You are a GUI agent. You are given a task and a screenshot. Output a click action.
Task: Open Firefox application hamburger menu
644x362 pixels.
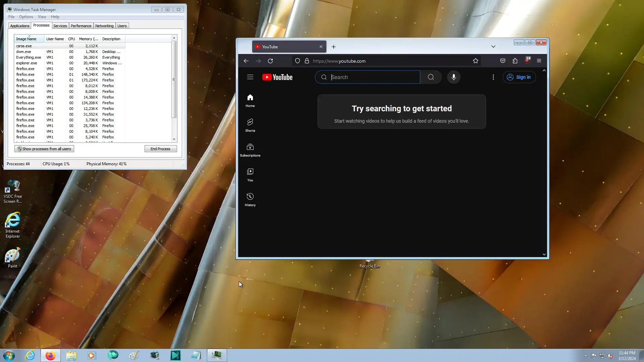click(x=539, y=61)
